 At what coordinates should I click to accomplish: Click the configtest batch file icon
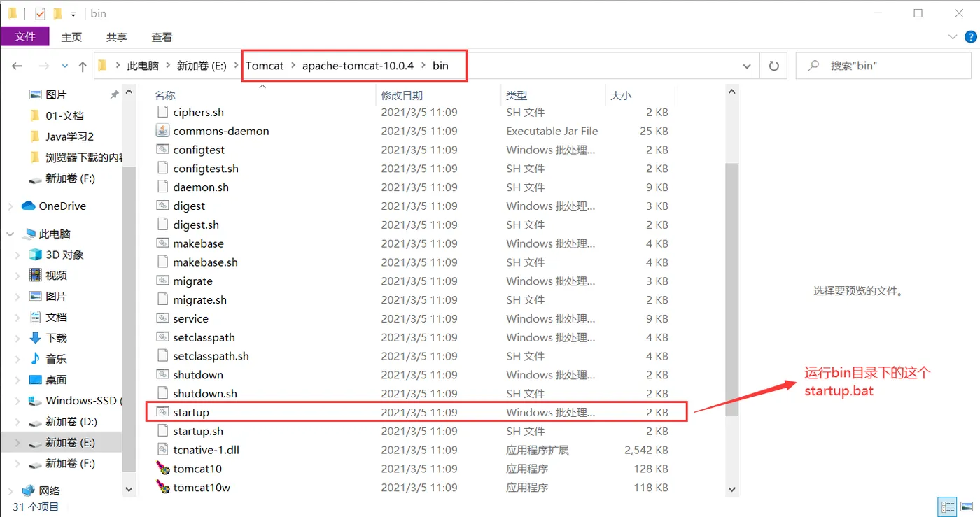162,150
